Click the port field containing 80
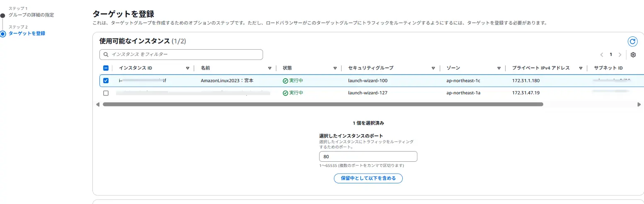Viewport: 644px width, 204px height. [368, 157]
